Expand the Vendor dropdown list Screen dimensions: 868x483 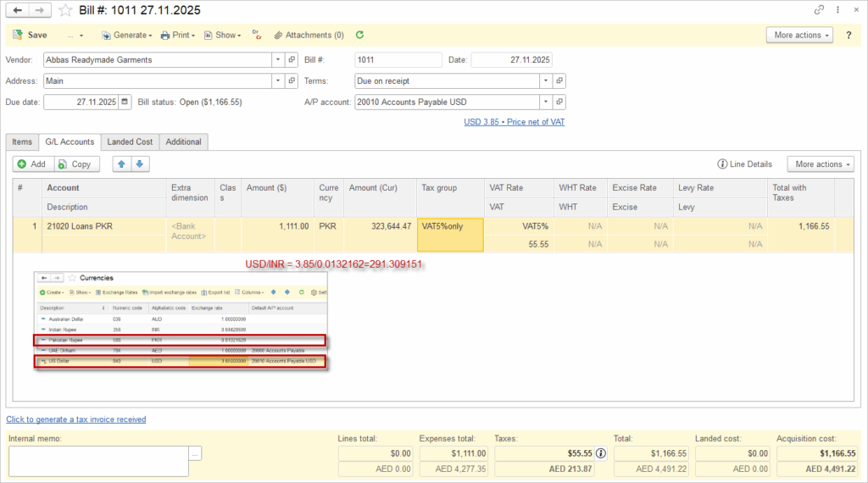[x=278, y=60]
